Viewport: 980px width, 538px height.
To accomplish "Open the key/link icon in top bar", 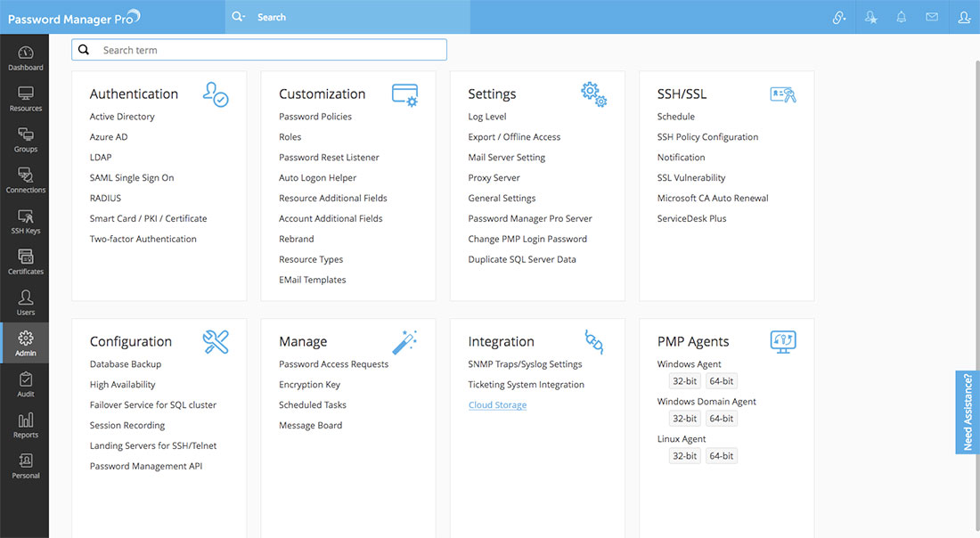I will tap(839, 18).
